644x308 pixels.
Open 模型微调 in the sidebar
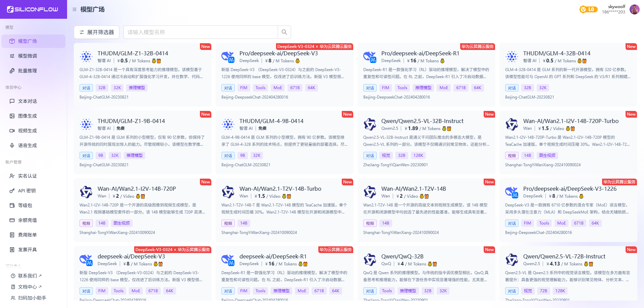pos(28,56)
